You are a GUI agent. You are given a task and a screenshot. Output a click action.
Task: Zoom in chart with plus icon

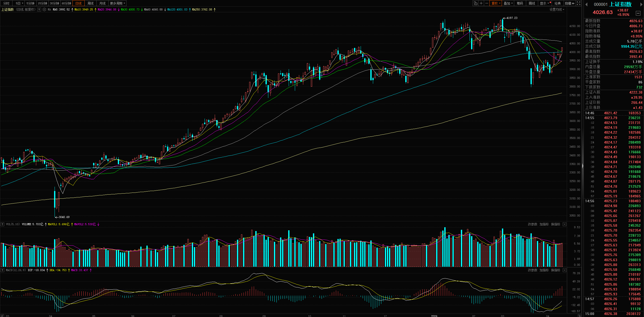click(481, 3)
